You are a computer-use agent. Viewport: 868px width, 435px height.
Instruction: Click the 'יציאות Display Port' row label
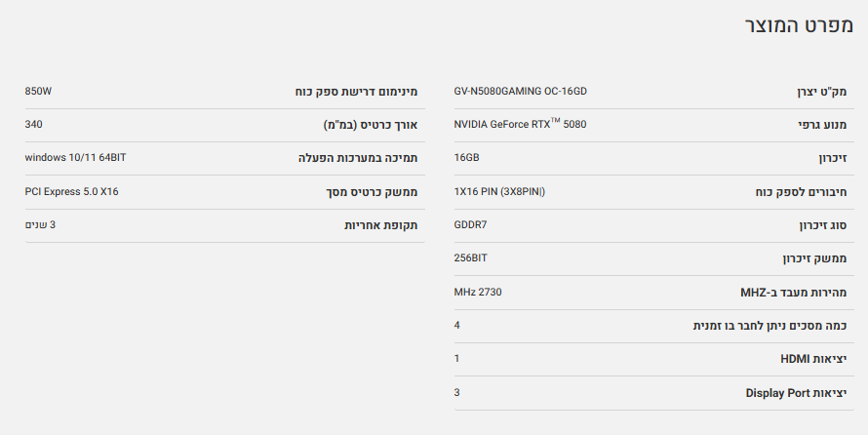pos(796,393)
